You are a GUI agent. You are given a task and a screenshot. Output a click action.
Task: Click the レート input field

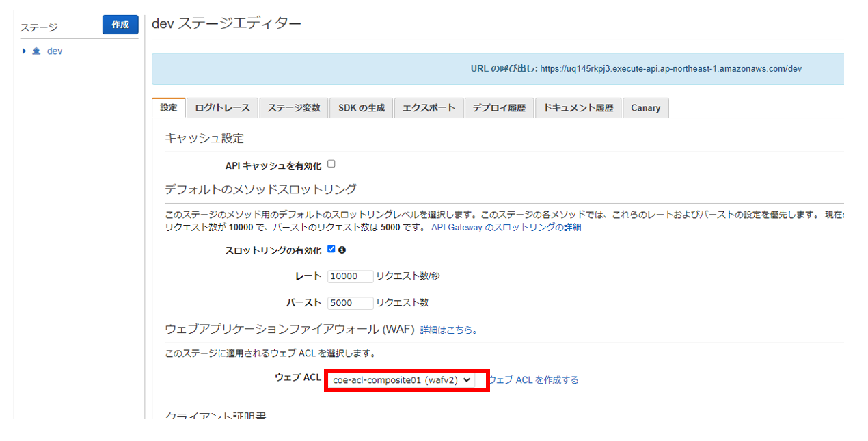[350, 276]
